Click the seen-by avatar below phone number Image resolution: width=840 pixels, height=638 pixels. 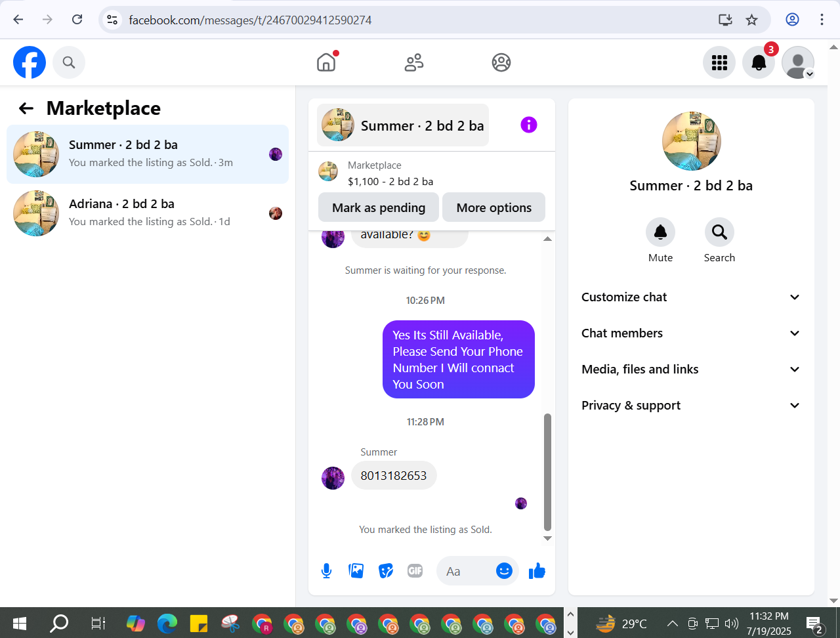tap(521, 503)
